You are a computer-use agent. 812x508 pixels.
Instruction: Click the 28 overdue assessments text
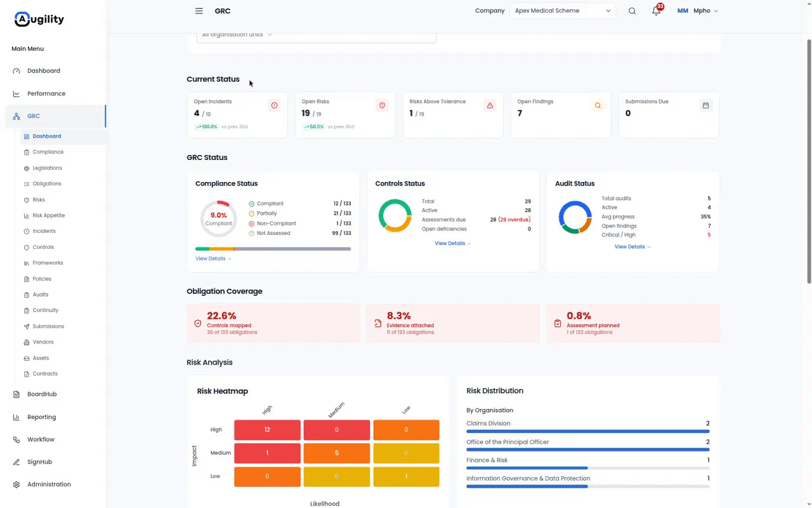click(514, 220)
